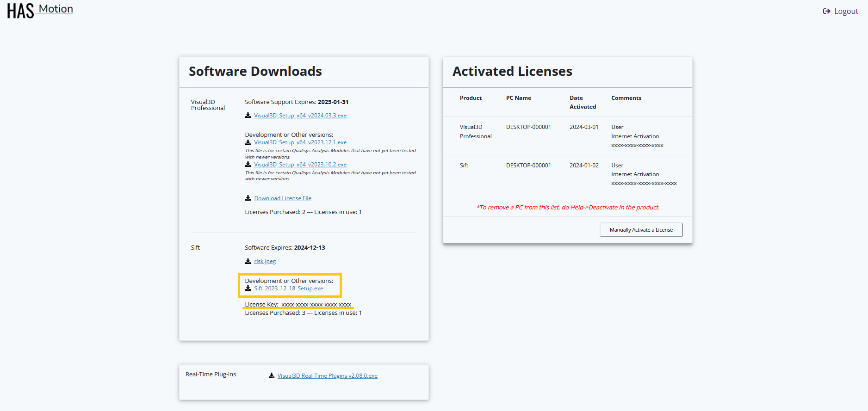The image size is (868, 411).
Task: Click download icon beside Sift_2023_12_18_Setup.exe
Action: tap(248, 288)
